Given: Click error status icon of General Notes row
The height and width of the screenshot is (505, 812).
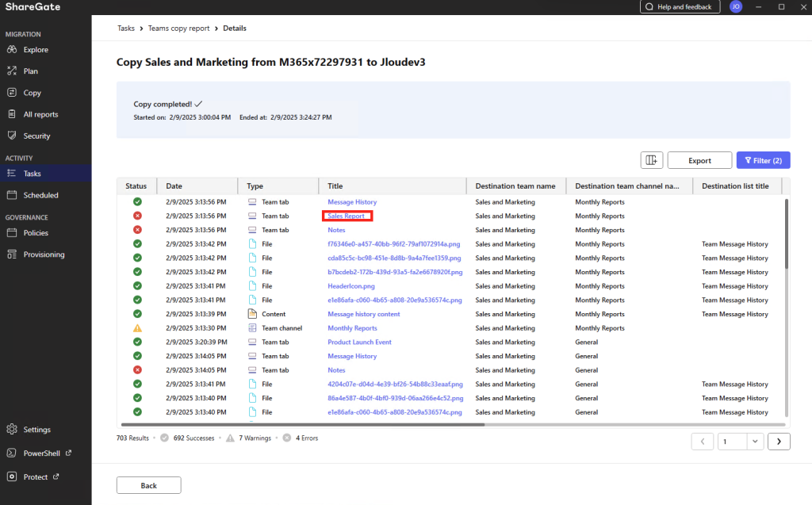Looking at the screenshot, I should click(x=137, y=369).
